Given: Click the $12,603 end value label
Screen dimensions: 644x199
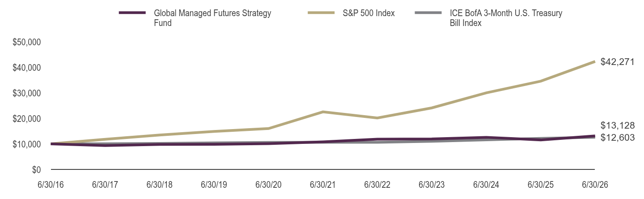Looking at the screenshot, I should click(x=618, y=138).
